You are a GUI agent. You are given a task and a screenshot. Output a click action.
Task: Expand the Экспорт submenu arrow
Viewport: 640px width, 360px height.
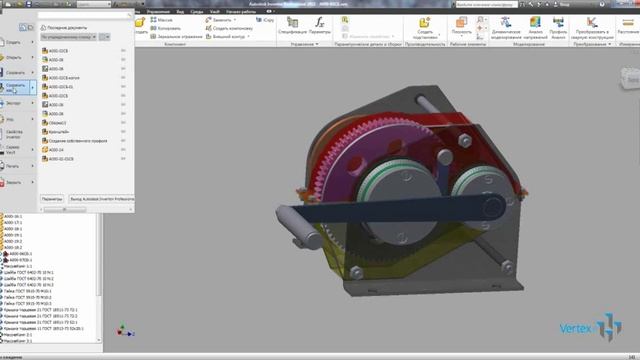33,103
